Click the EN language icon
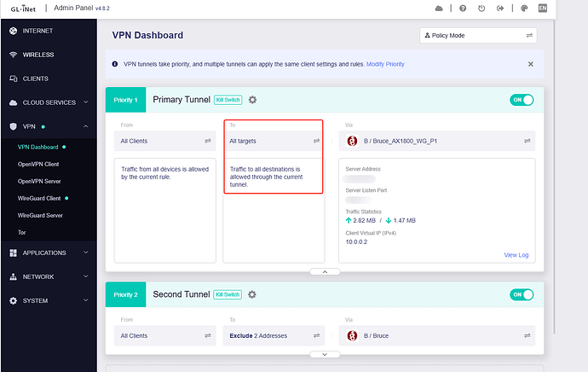This screenshot has height=372, width=588. [542, 9]
